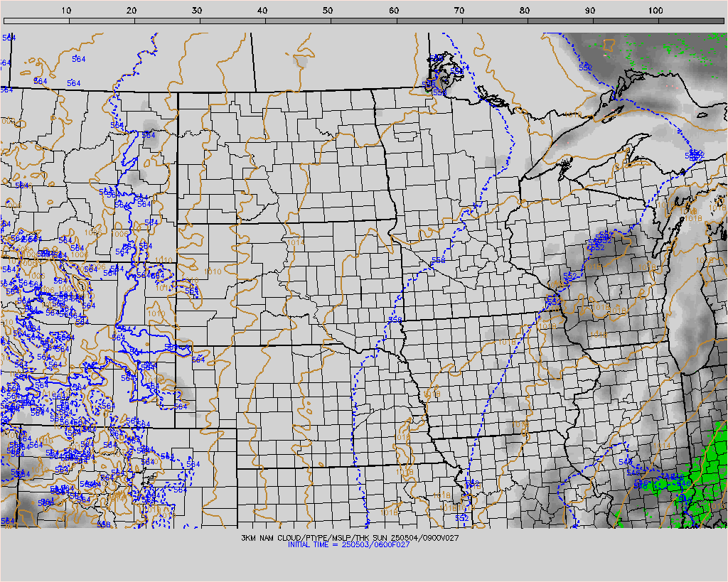Click the blue 'INITIAL TIME = 250503/0600F027' text
The image size is (728, 582).
(x=348, y=544)
